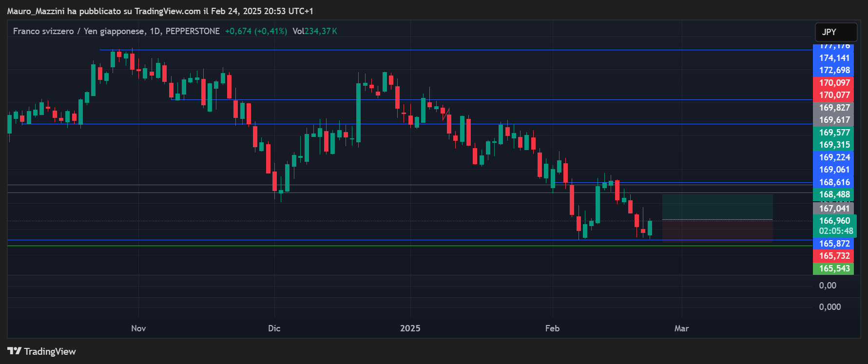Select the red stop-loss zone of position box
Image resolution: width=868 pixels, height=364 pixels.
pyautogui.click(x=717, y=230)
